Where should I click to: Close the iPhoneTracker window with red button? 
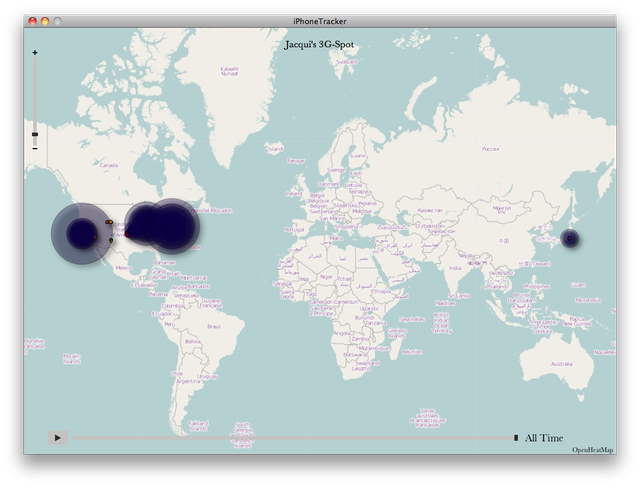coord(33,21)
